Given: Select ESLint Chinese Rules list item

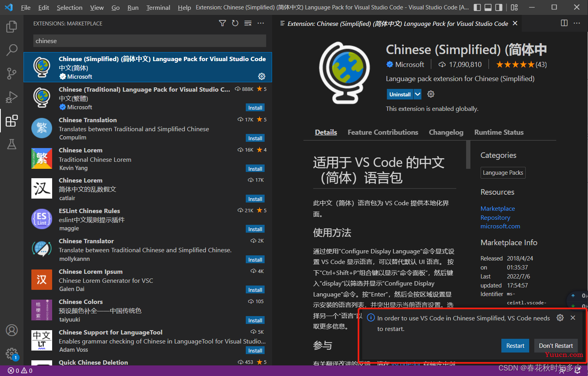Looking at the screenshot, I should pyautogui.click(x=148, y=219).
